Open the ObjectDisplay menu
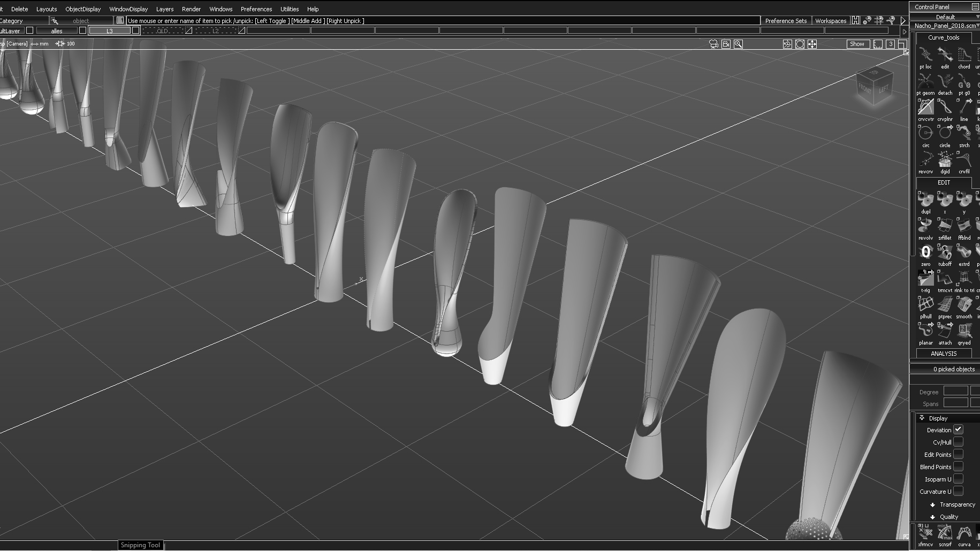 click(x=83, y=9)
